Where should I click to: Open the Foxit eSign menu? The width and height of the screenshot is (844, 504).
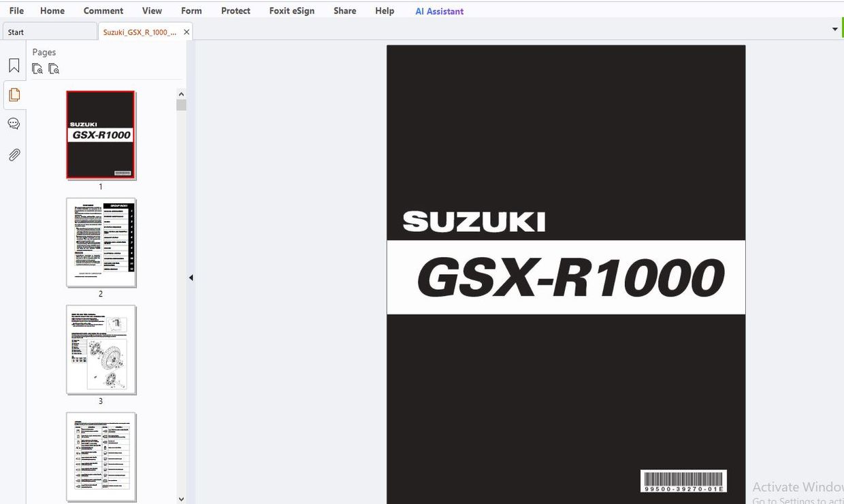(291, 10)
